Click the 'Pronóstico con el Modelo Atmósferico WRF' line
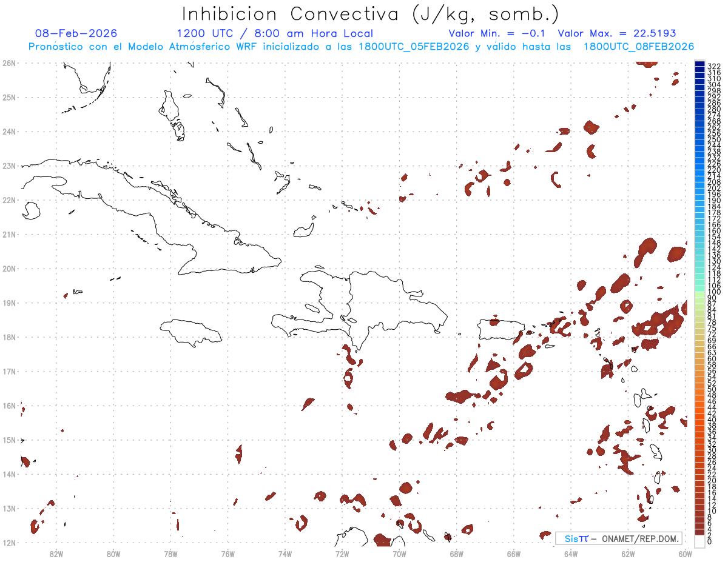This screenshot has width=728, height=562. pos(361,47)
